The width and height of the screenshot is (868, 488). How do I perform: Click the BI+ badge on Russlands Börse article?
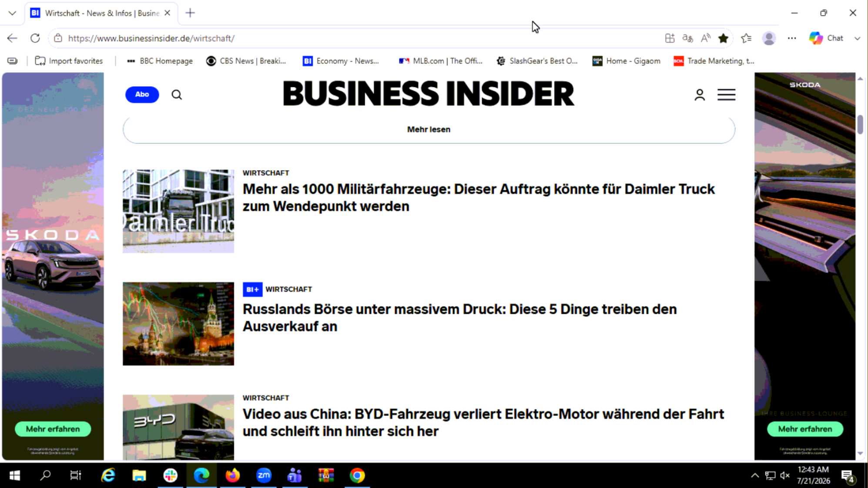252,289
